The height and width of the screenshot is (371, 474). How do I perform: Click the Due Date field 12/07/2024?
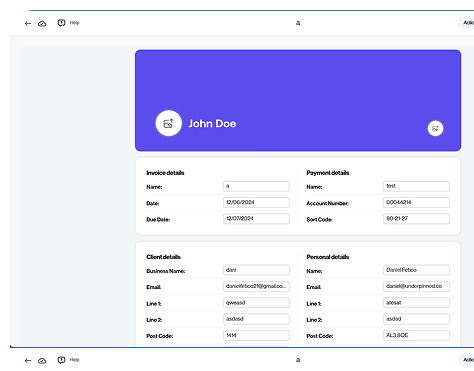pyautogui.click(x=256, y=219)
